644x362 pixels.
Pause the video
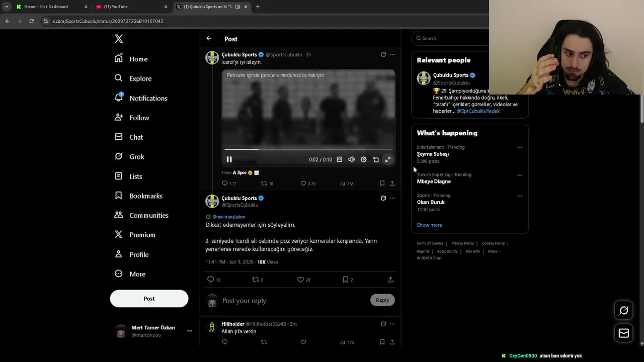tap(229, 159)
